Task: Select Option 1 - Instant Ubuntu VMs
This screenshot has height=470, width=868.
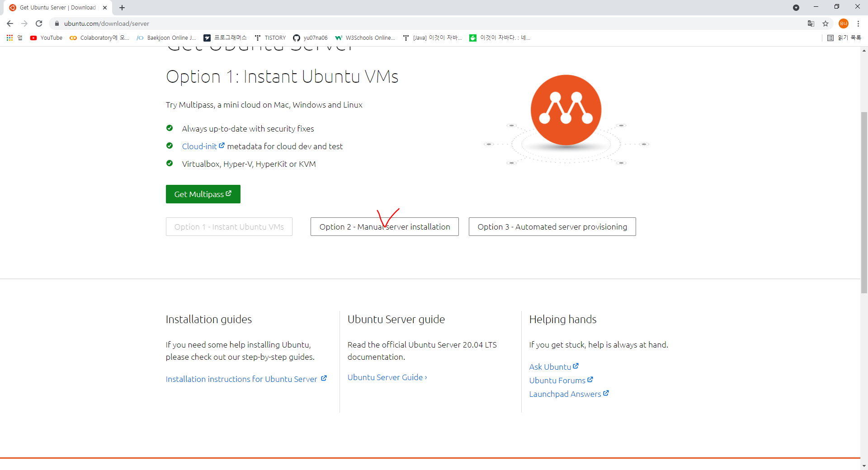Action: click(x=229, y=227)
